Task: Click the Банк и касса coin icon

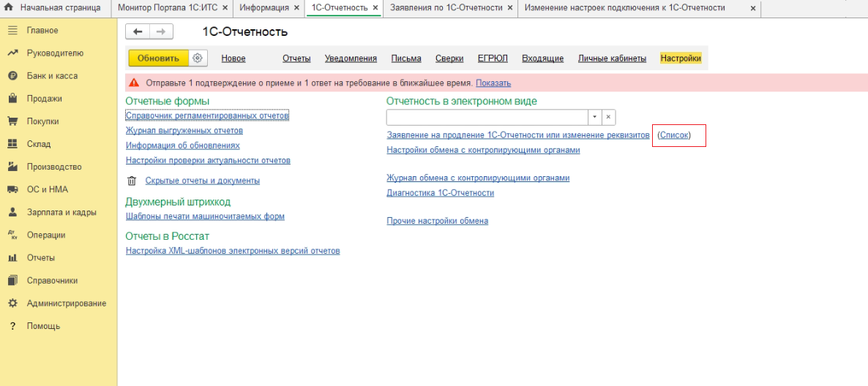Action: [12, 76]
